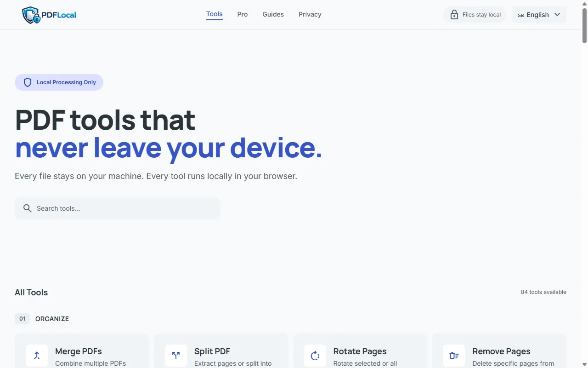The image size is (588, 368).
Task: Switch to the Tools nav tab
Action: click(x=215, y=14)
